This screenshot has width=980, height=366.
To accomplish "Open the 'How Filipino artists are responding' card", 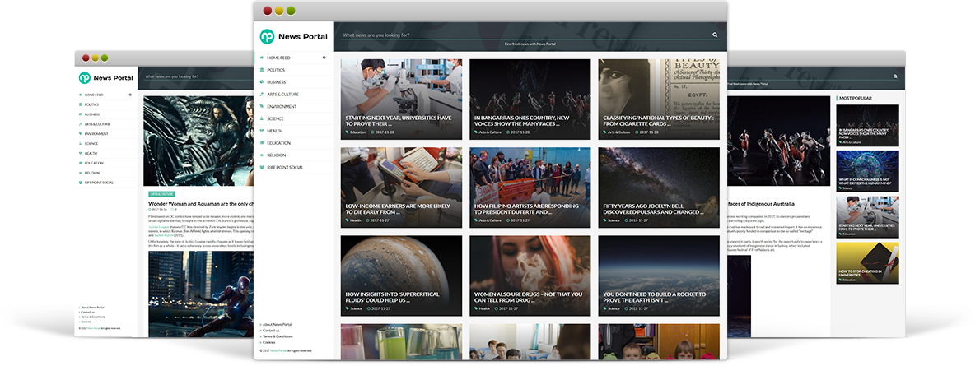I will point(530,188).
